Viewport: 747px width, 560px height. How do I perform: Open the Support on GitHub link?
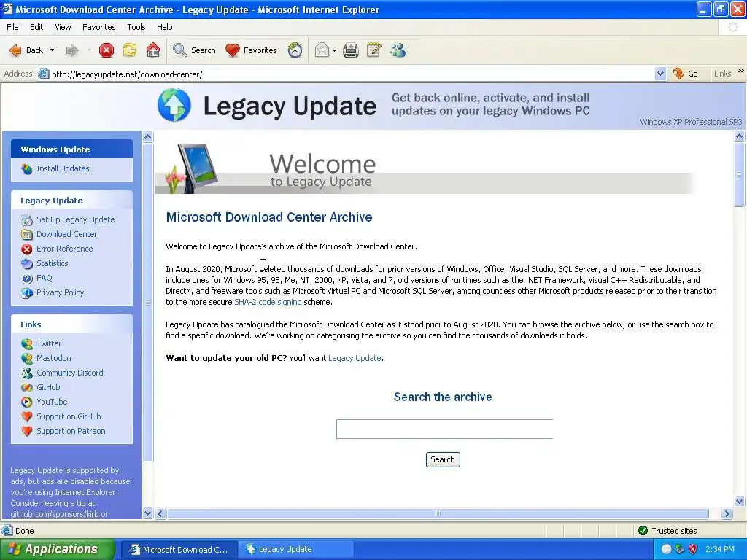point(69,416)
